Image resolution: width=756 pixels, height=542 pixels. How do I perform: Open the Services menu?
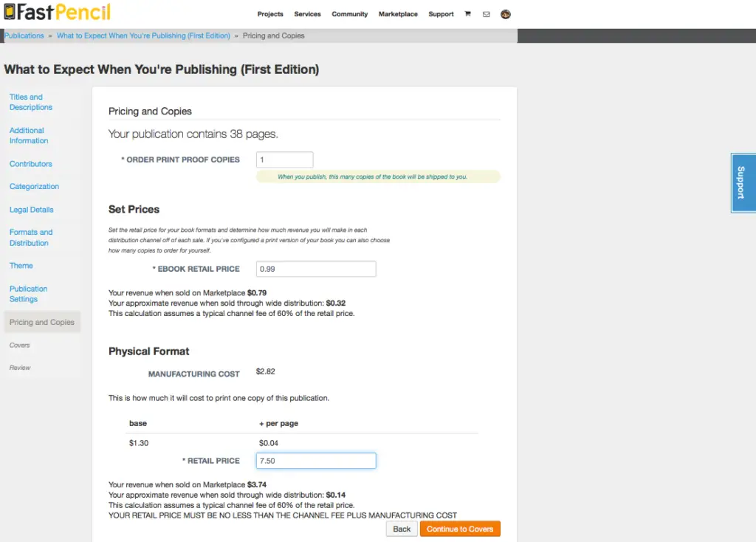tap(307, 14)
